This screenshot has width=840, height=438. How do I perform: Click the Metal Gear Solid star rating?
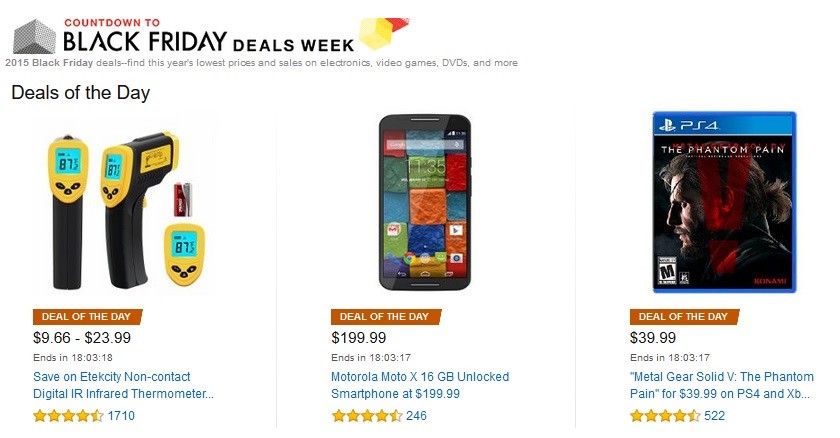(x=665, y=416)
